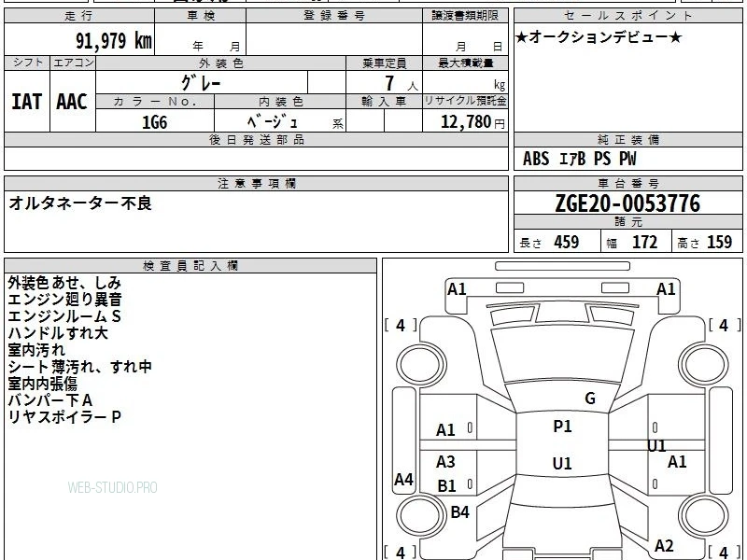Click the recycle deposit value 12,780円
This screenshot has width=747, height=560.
coord(472,122)
